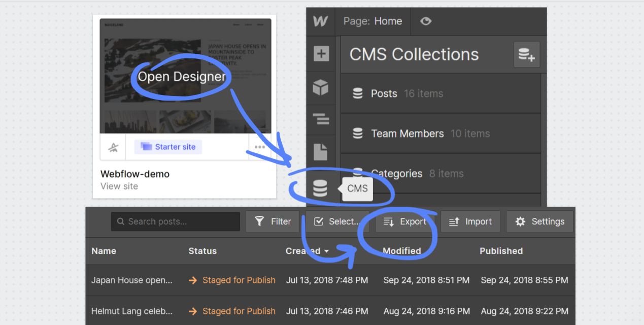
Task: Click the Open Designer button
Action: point(181,77)
